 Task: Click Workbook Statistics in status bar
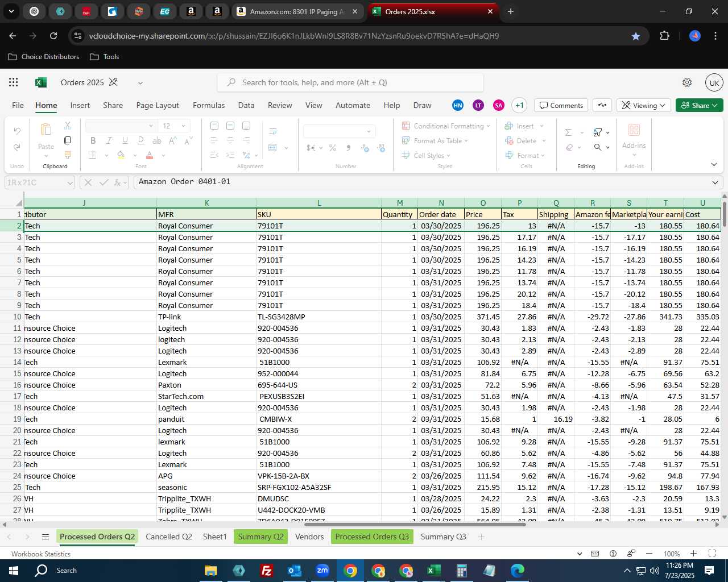click(x=41, y=554)
